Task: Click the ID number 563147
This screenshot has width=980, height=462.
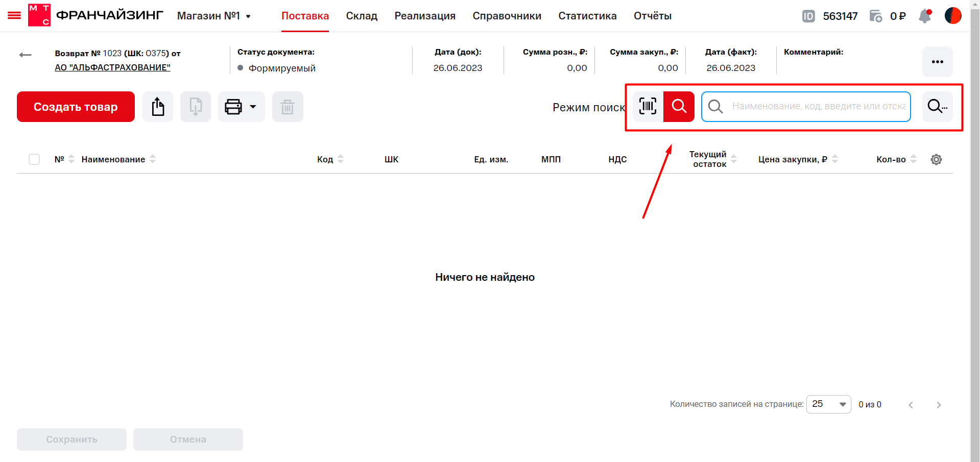Action: (x=840, y=16)
